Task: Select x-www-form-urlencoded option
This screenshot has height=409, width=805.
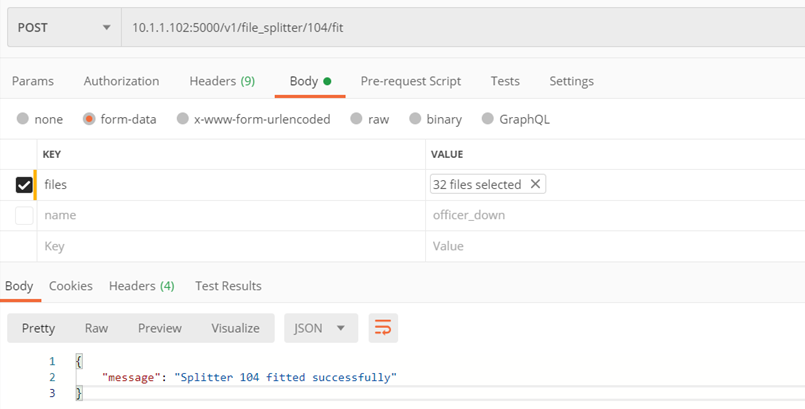Action: point(254,119)
